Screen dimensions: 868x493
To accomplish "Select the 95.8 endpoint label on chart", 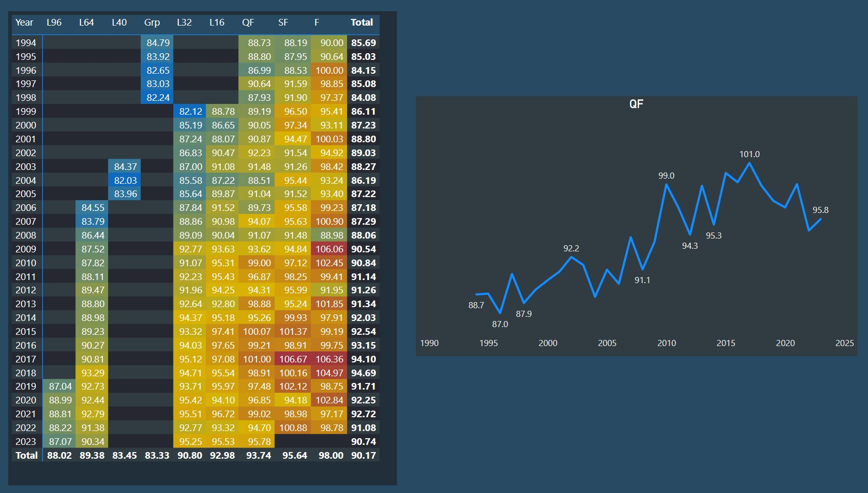I will 820,210.
